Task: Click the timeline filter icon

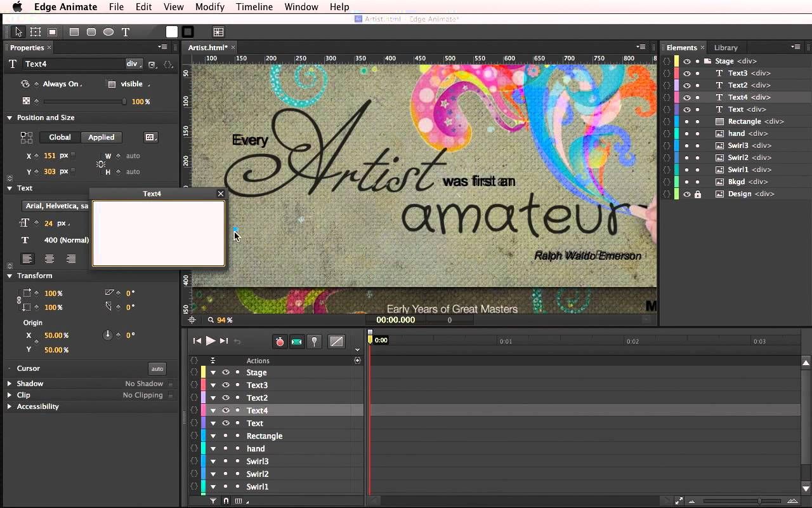Action: (213, 501)
